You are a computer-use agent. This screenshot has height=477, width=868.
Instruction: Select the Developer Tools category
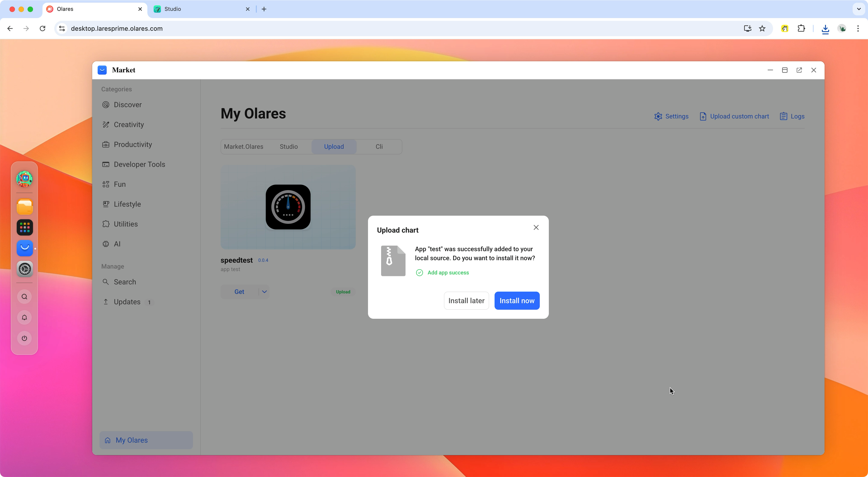139,164
